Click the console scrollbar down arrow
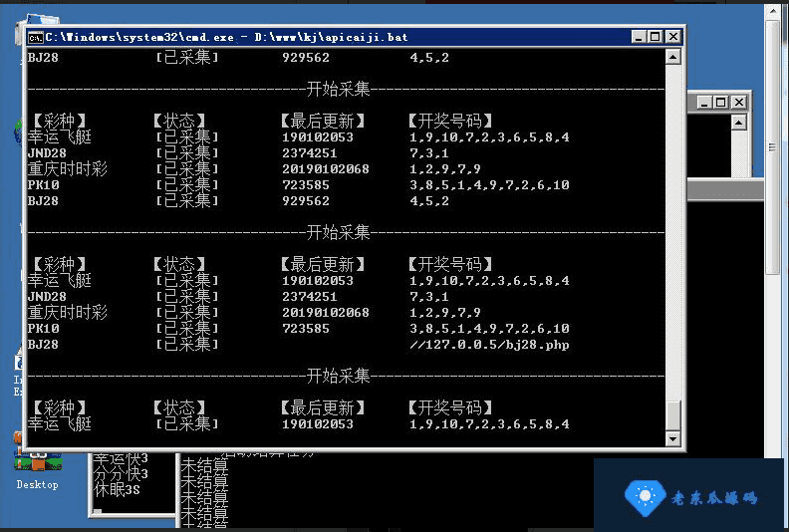Screen dimensions: 789x532 pos(673,438)
